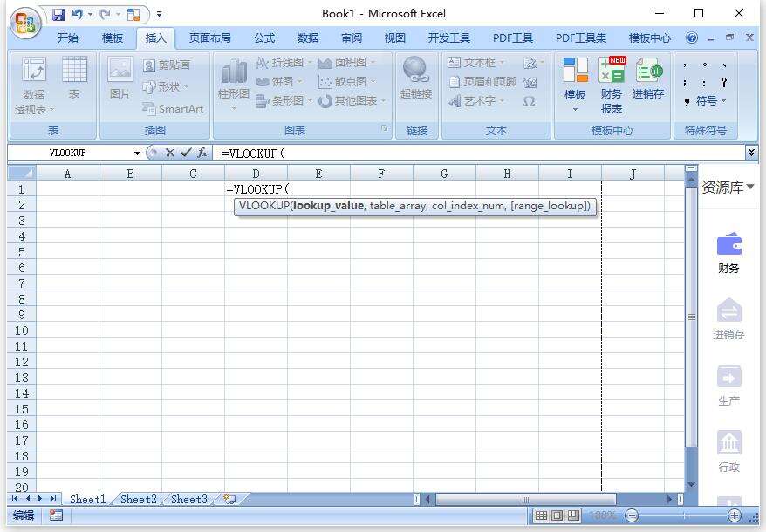Insert 剪贴画 clip art
This screenshot has height=532, width=766.
pos(168,65)
